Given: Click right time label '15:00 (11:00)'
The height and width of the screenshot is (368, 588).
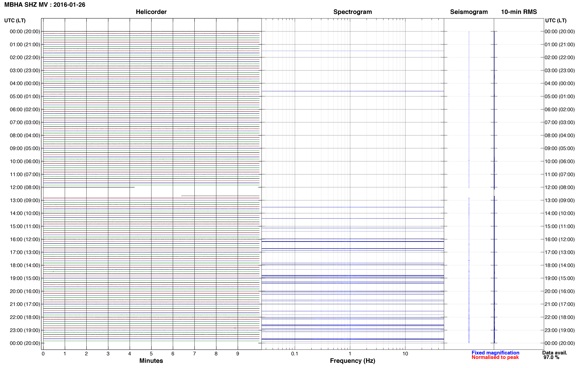Looking at the screenshot, I should coord(560,226).
